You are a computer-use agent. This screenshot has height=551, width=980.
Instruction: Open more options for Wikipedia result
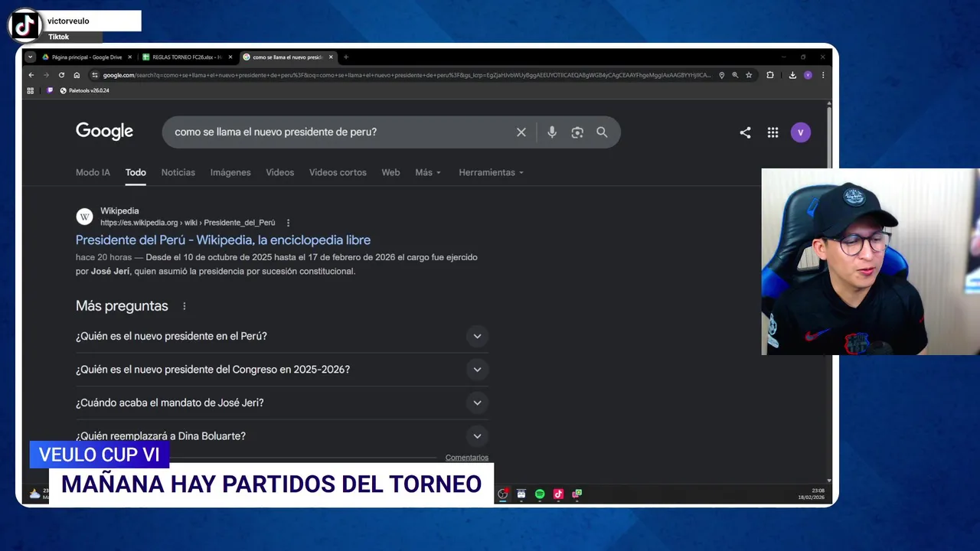(x=289, y=223)
